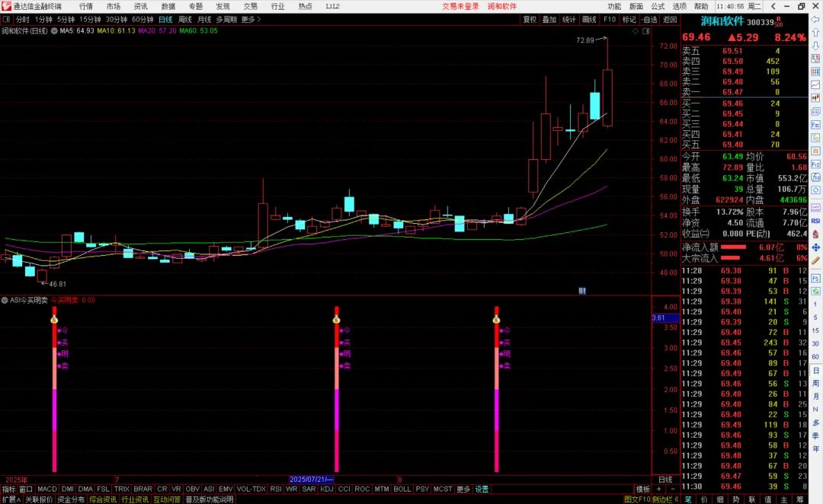Open the line chart icon in right sidebar
The width and height of the screenshot is (823, 504).
(815, 85)
